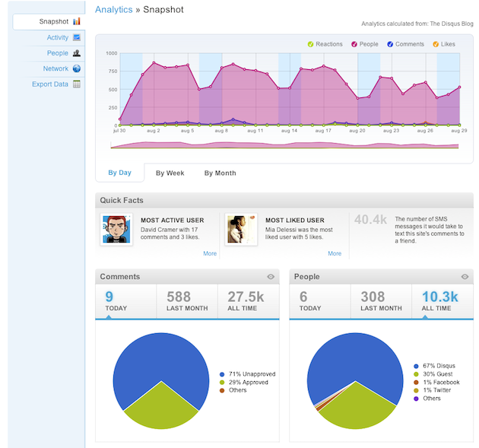Click the Snapshot bar chart icon
The height and width of the screenshot is (448, 479).
(x=77, y=21)
